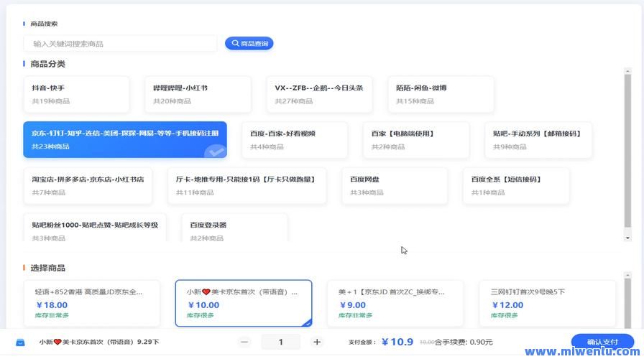644x359 pixels.
Task: Select the 小新美卡京东首次 product for ¥10.00
Action: tap(244, 303)
